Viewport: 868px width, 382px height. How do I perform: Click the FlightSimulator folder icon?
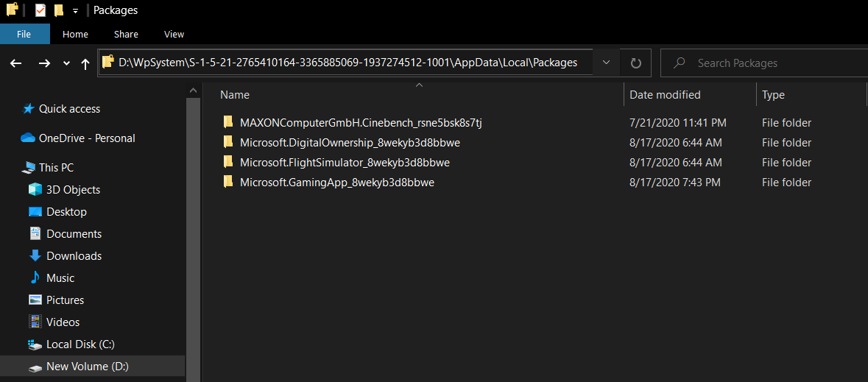click(x=228, y=162)
